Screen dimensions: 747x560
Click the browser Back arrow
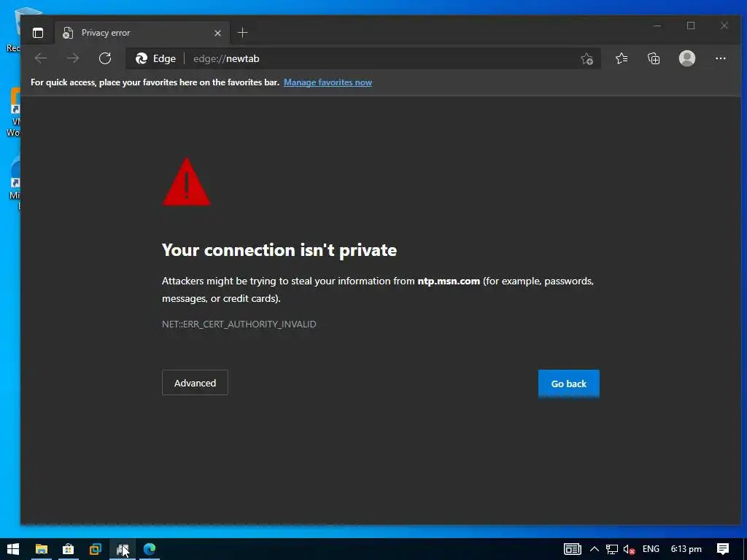tap(41, 58)
